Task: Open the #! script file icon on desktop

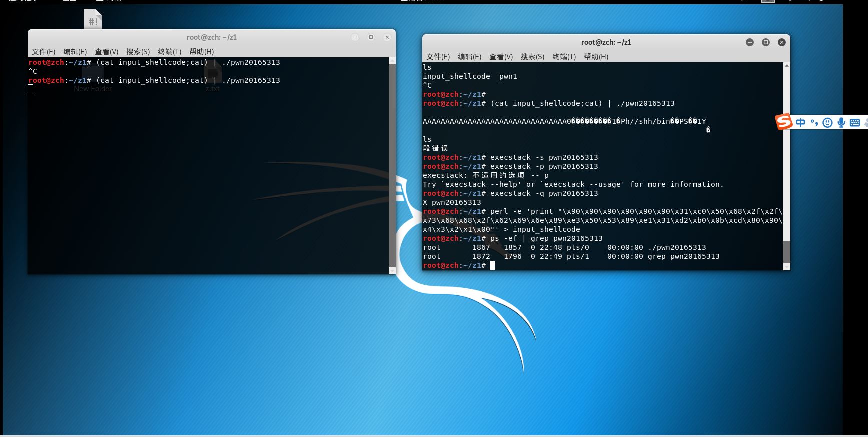Action: point(93,19)
